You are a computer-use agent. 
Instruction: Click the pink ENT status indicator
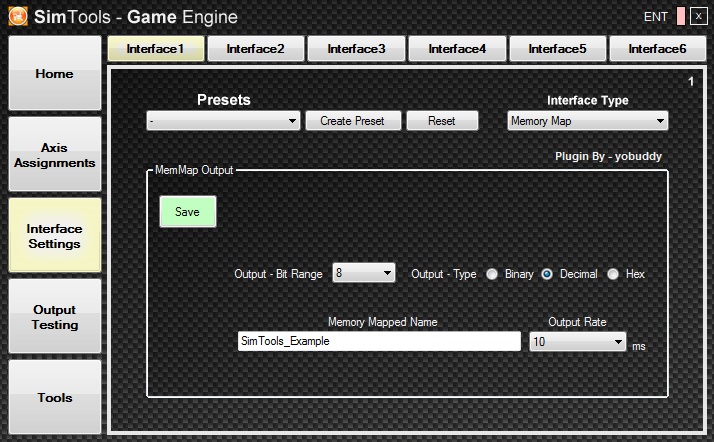[681, 16]
